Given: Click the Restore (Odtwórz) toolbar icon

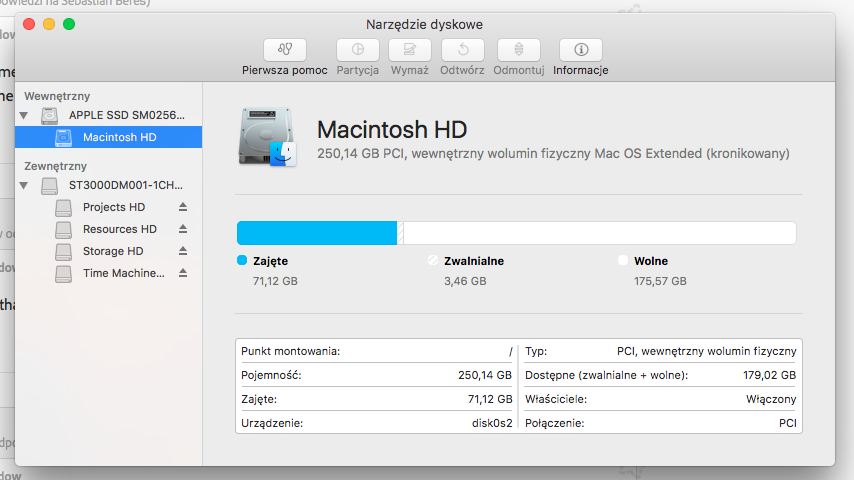Looking at the screenshot, I should pyautogui.click(x=462, y=50).
